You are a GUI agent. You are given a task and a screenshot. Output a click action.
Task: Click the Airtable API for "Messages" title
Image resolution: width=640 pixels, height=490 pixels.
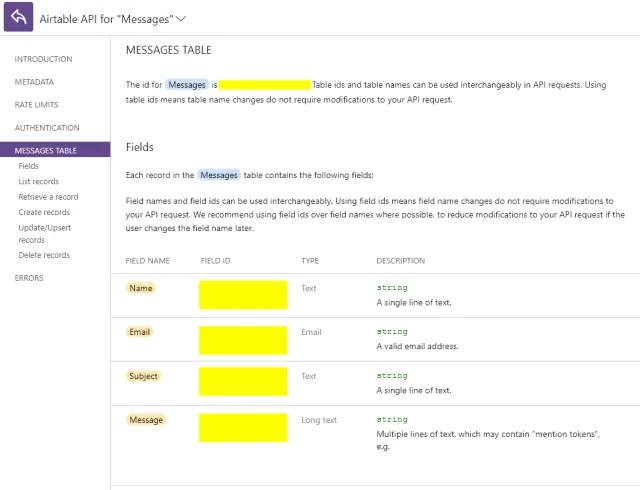click(106, 19)
